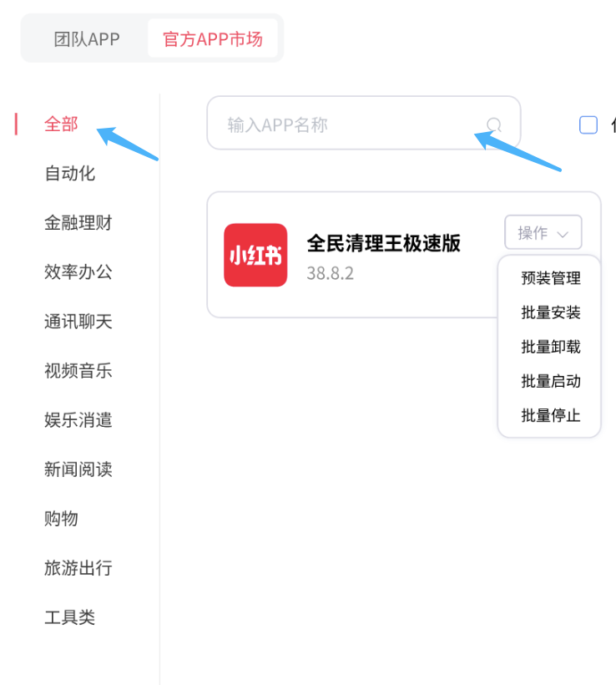Open the 视频音乐 category
616x685 pixels.
pyautogui.click(x=78, y=371)
